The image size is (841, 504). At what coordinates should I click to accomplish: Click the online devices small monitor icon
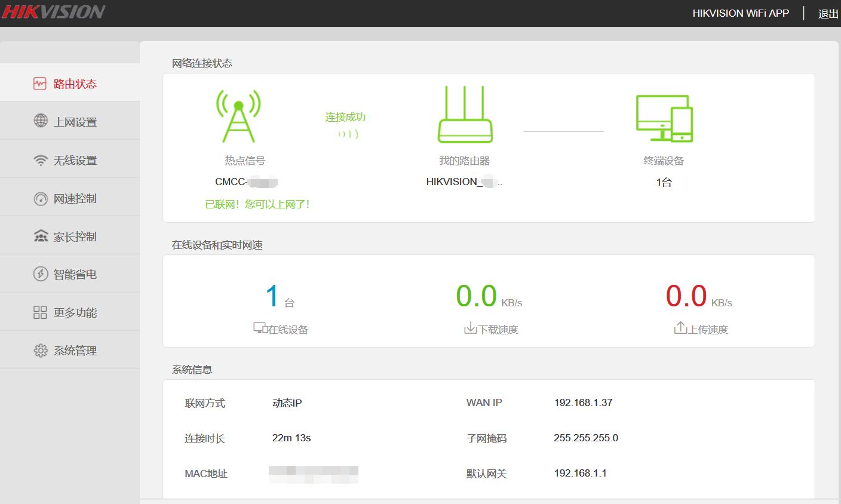pos(260,328)
